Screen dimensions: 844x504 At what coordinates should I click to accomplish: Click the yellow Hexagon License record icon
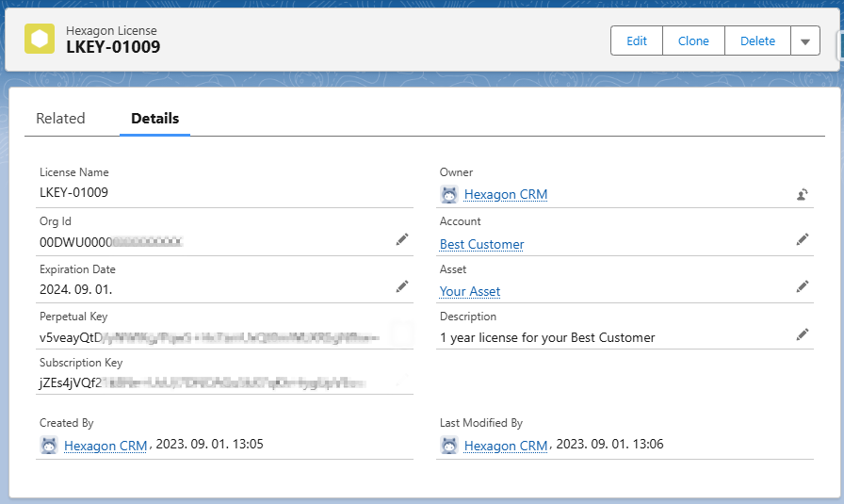pyautogui.click(x=40, y=40)
